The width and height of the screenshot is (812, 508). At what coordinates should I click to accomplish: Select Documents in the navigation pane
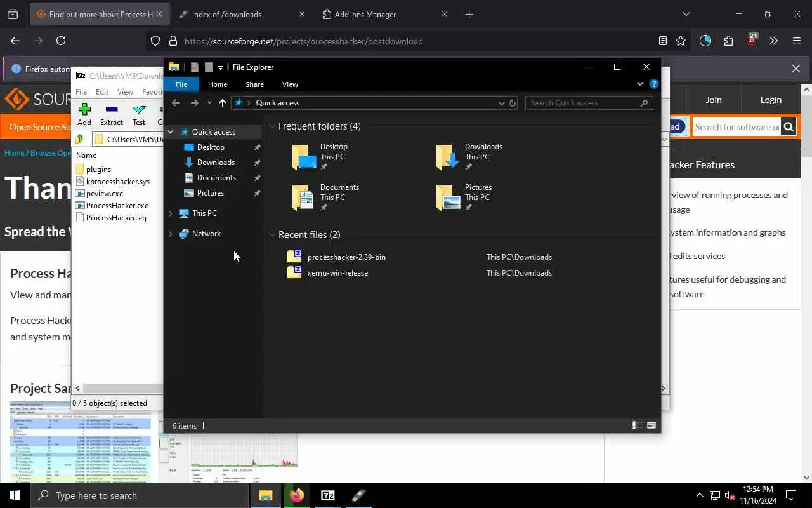(216, 178)
